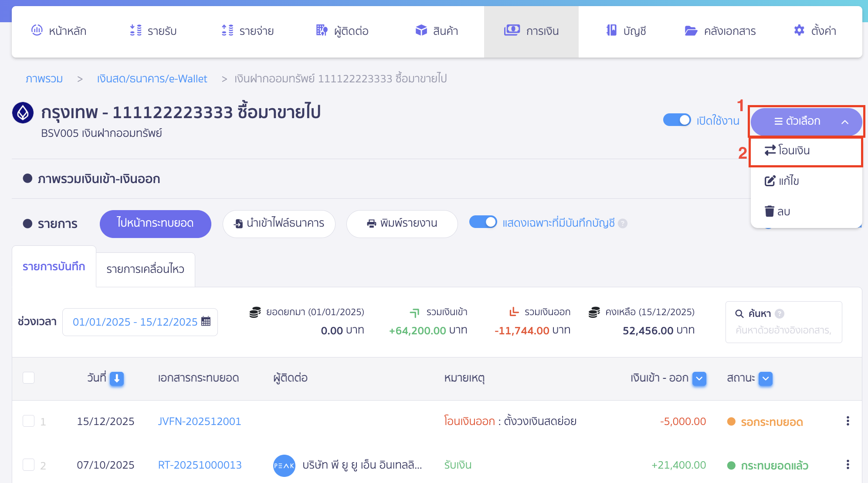Select the รายรับ income icon
The height and width of the screenshot is (483, 868).
point(136,31)
